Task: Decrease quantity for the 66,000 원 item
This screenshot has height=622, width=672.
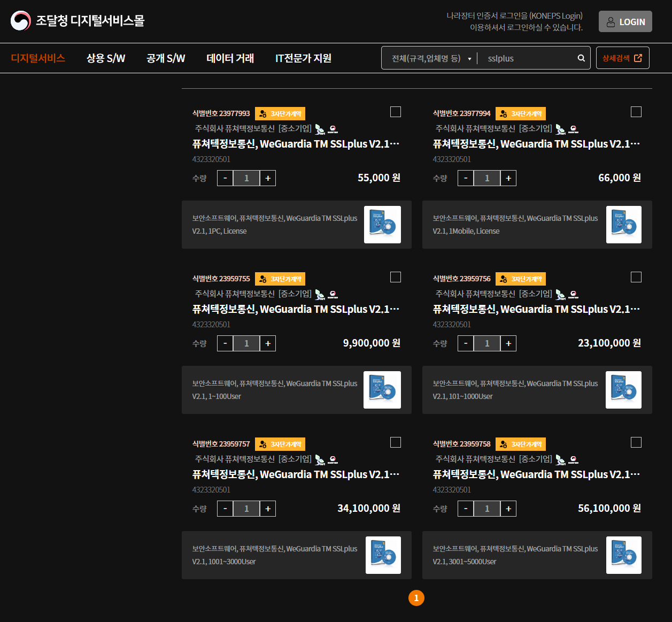Action: 466,178
